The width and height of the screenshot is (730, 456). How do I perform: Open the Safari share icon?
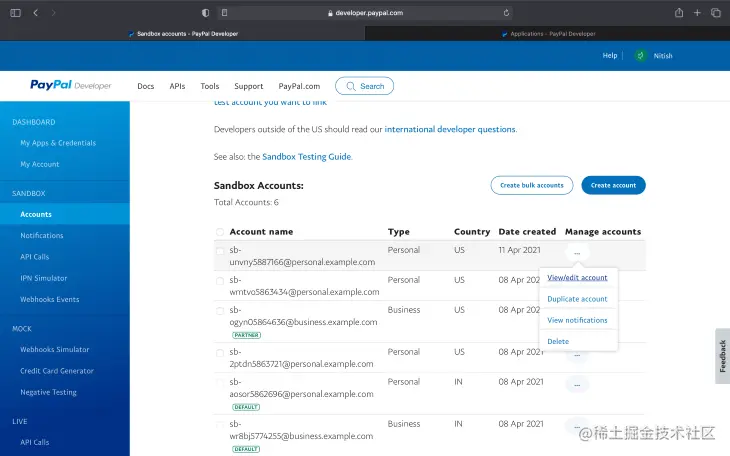[x=679, y=13]
